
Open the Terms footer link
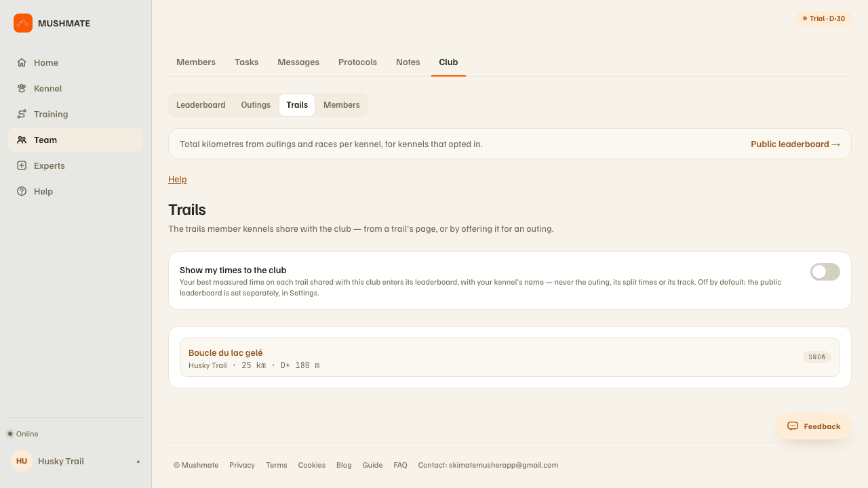coord(277,465)
